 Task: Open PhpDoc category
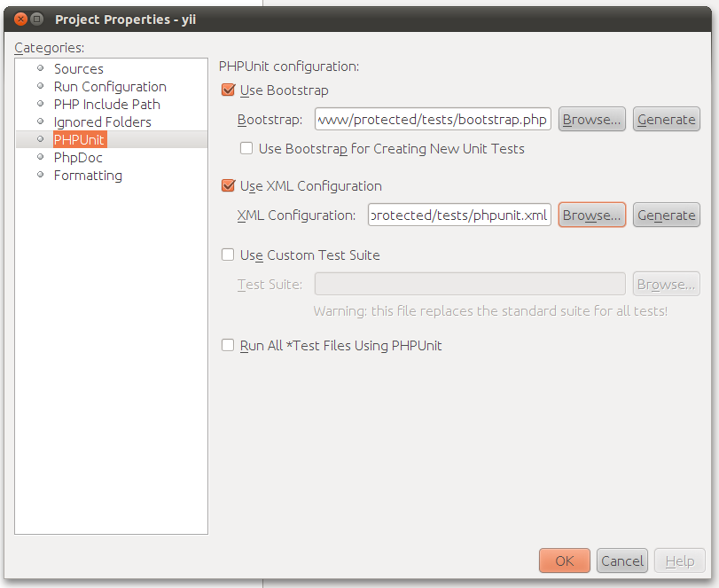(78, 158)
